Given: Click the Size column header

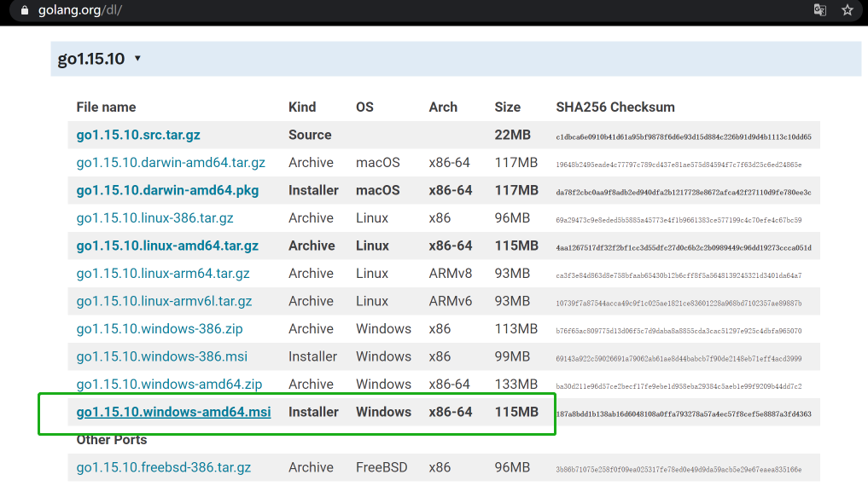Looking at the screenshot, I should coord(507,107).
